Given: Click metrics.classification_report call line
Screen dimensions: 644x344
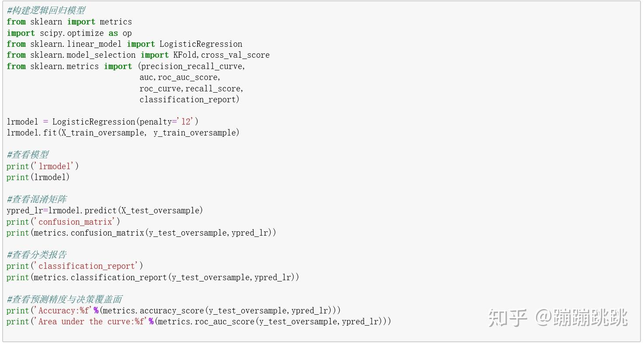Looking at the screenshot, I should tap(153, 277).
